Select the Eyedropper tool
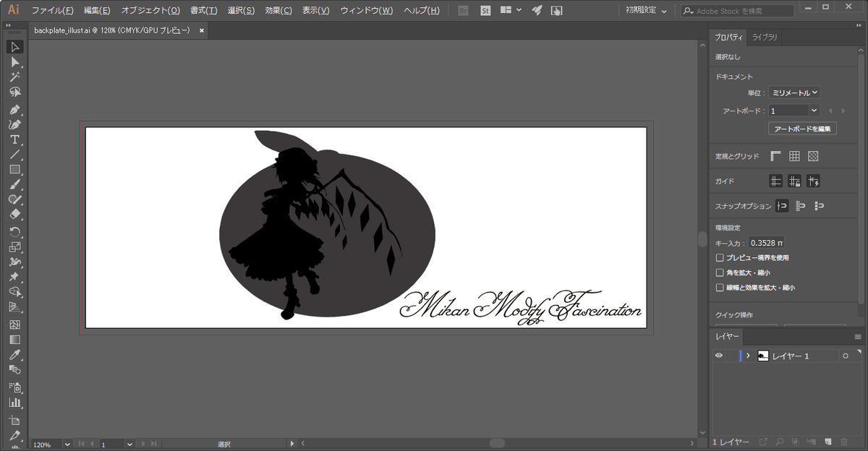 point(14,354)
